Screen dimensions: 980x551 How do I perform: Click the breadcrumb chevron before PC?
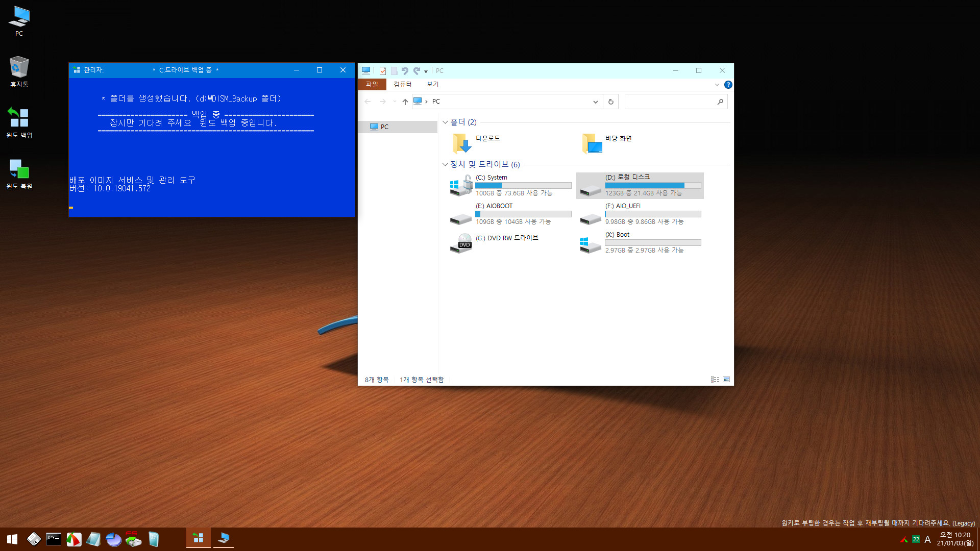pyautogui.click(x=426, y=102)
